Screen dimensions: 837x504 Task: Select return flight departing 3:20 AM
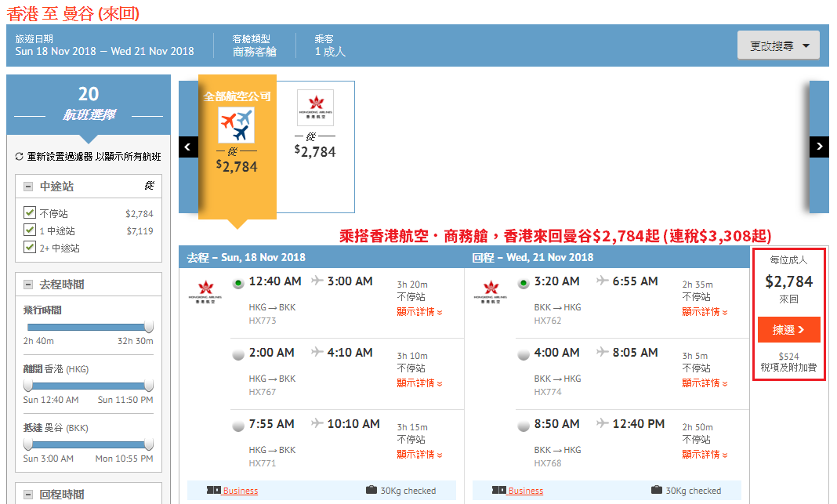(x=524, y=283)
